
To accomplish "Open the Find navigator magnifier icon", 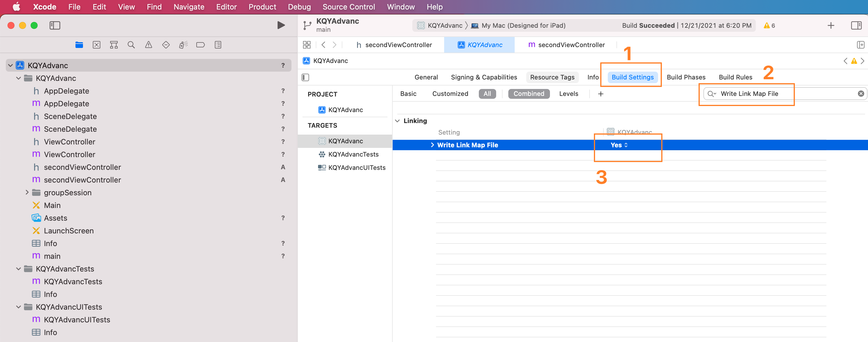I will point(131,45).
